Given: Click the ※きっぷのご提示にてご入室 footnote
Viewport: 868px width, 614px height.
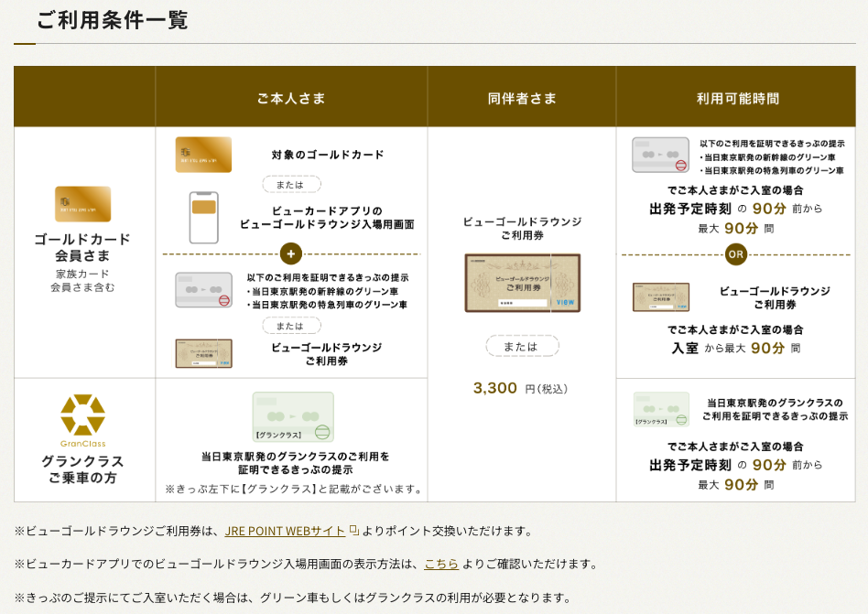Looking at the screenshot, I should tap(292, 598).
